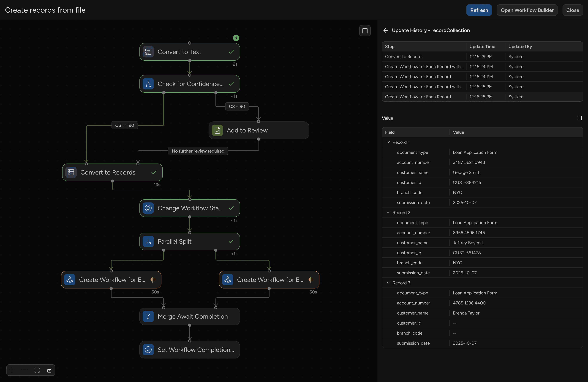
Task: Select the Change Workflow Status gear icon
Action: point(148,208)
